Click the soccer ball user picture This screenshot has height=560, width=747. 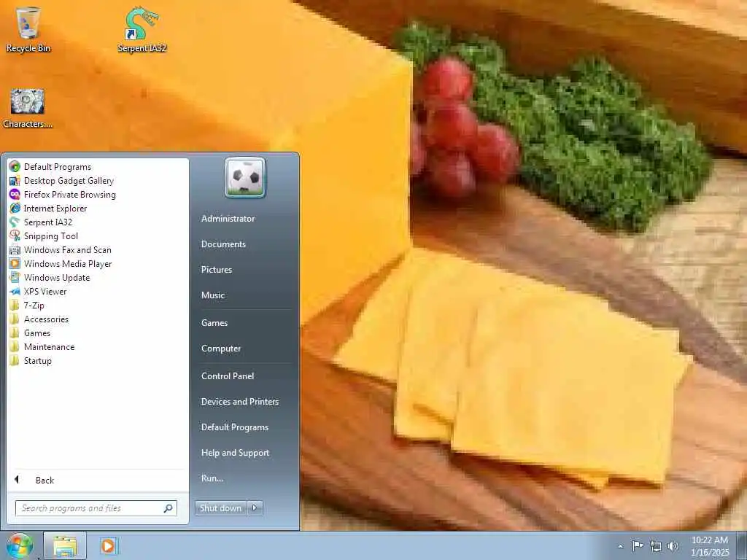(x=245, y=177)
